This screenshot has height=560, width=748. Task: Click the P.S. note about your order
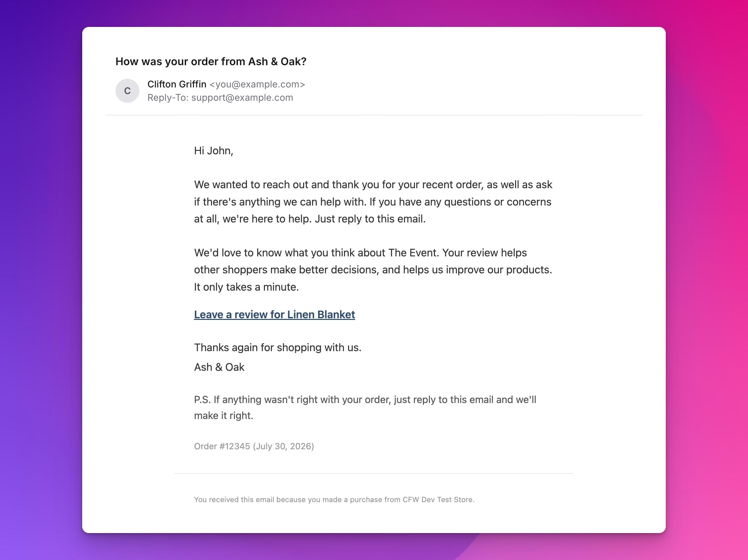(365, 408)
